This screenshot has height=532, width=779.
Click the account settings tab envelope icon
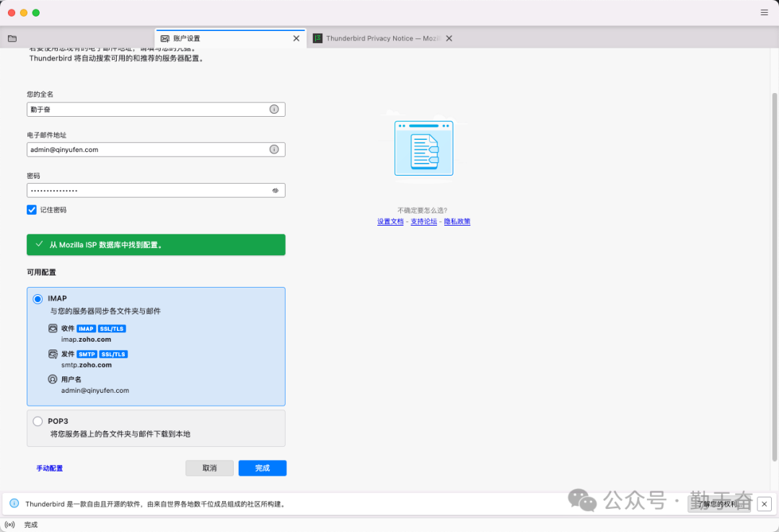[x=165, y=38]
